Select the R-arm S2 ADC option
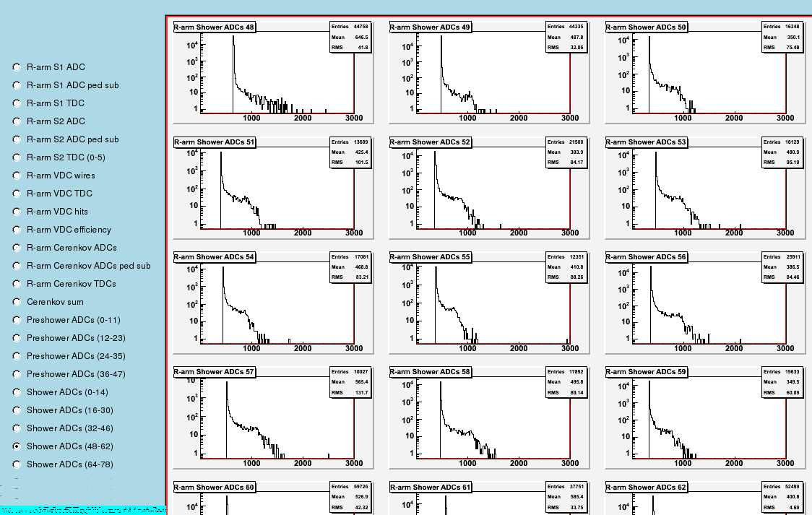Screen dimensions: 812x515 click(17, 121)
